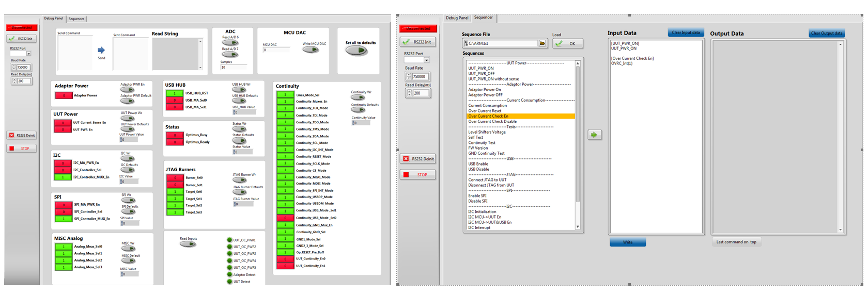Viewport: 868px width, 294px height.
Task: Click the Last command on top button
Action: [736, 242]
